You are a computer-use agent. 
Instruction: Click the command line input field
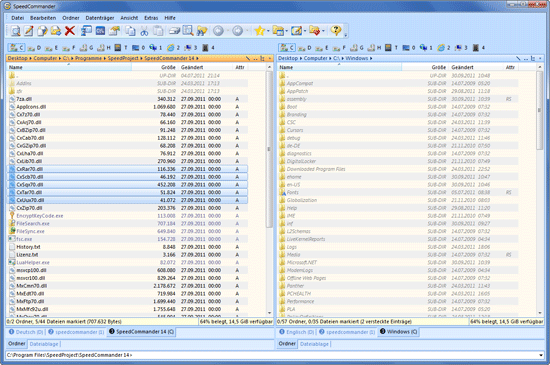pos(271,355)
